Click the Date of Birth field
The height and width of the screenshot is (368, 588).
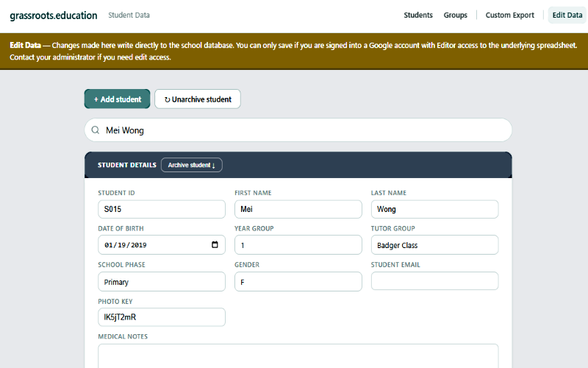coord(162,245)
